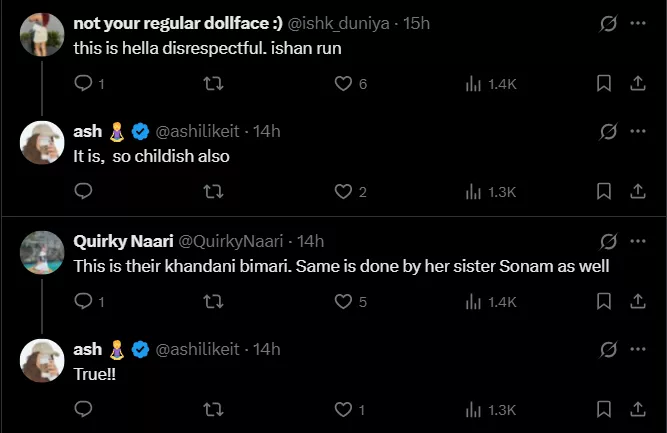Image resolution: width=667 pixels, height=433 pixels.
Task: Bookmark ishk_duniya's tweet
Action: (603, 84)
